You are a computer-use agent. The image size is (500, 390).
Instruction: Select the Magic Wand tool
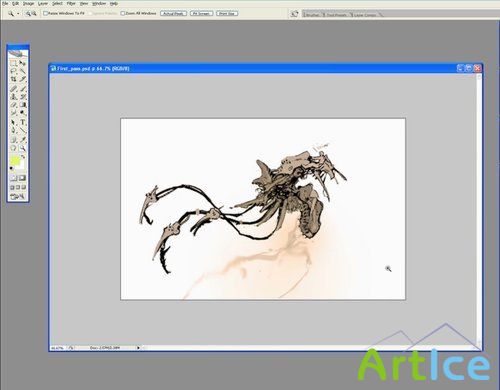[x=23, y=71]
